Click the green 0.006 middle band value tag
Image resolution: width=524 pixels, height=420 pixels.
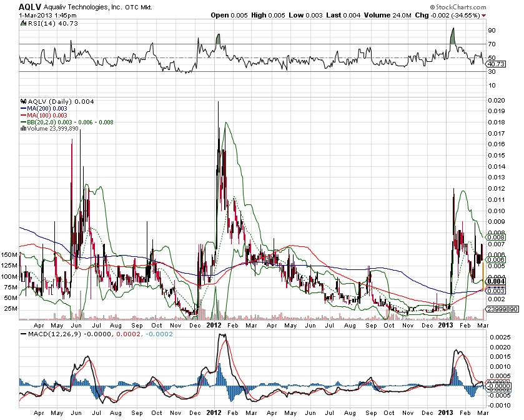(496, 259)
